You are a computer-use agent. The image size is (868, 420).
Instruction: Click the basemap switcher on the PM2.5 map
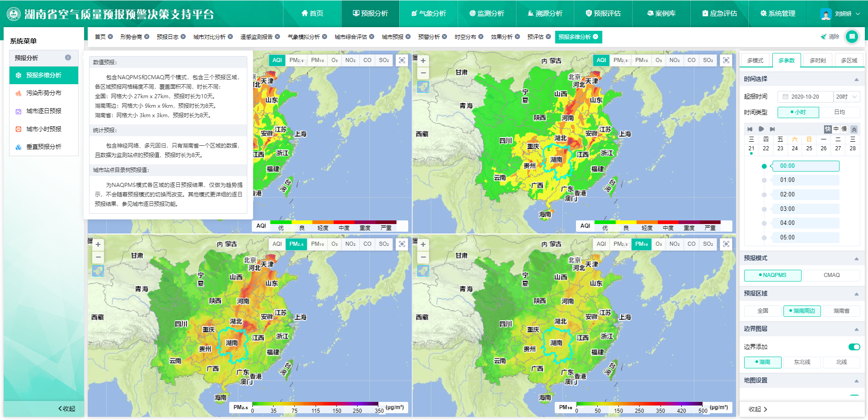(x=98, y=271)
